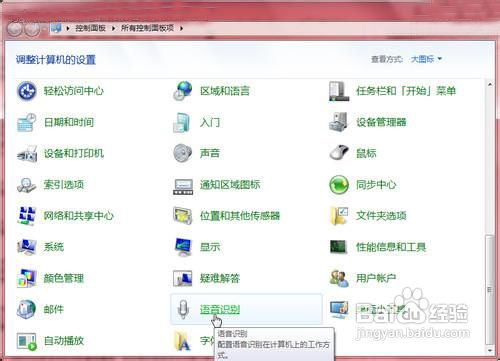Open the 自动播放 link
Viewport: 500px width, 361px height.
pyautogui.click(x=64, y=341)
